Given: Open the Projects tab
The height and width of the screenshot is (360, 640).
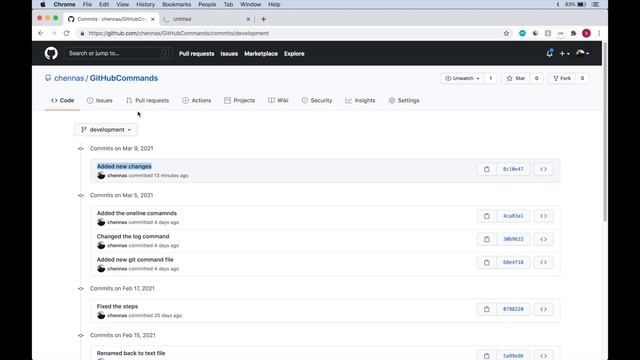Looking at the screenshot, I should (240, 100).
